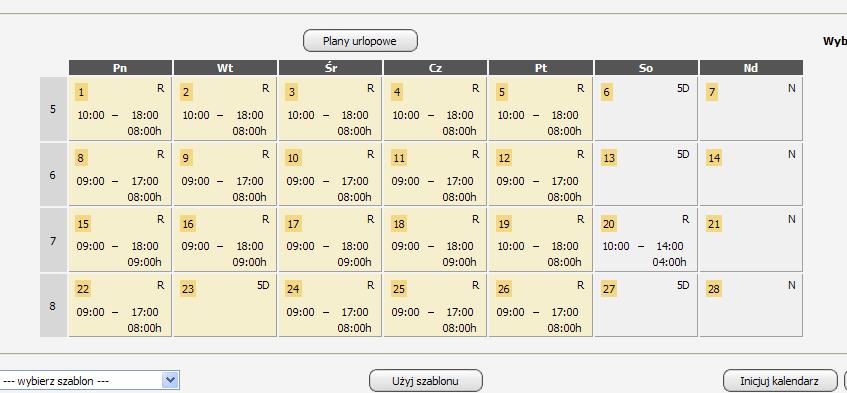Click the Inicjuj kalendarz button
The width and height of the screenshot is (847, 393).
(x=779, y=381)
